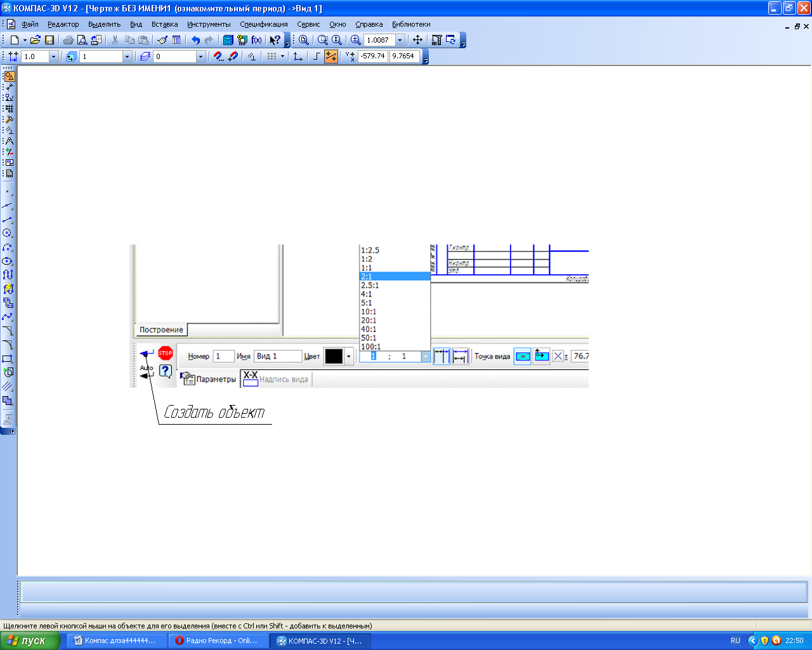Select the Rectangle tool
Viewport: 812px width, 650px height.
[x=8, y=359]
